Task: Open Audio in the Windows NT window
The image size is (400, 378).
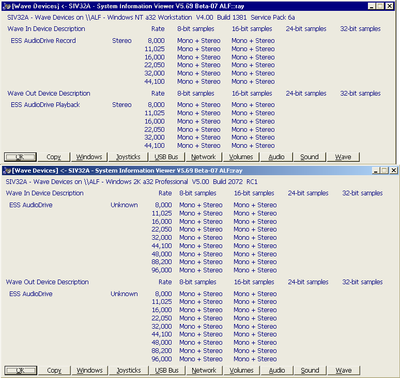Action: pyautogui.click(x=276, y=157)
